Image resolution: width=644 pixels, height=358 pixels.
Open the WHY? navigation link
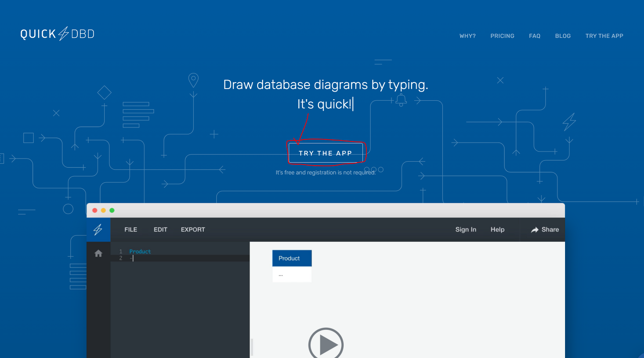(x=467, y=36)
